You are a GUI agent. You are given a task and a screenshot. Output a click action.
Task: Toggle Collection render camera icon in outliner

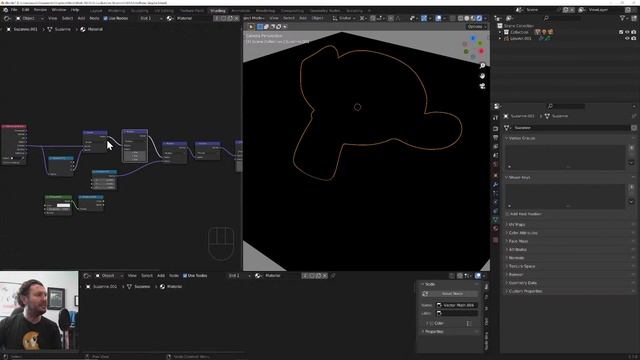pos(633,32)
